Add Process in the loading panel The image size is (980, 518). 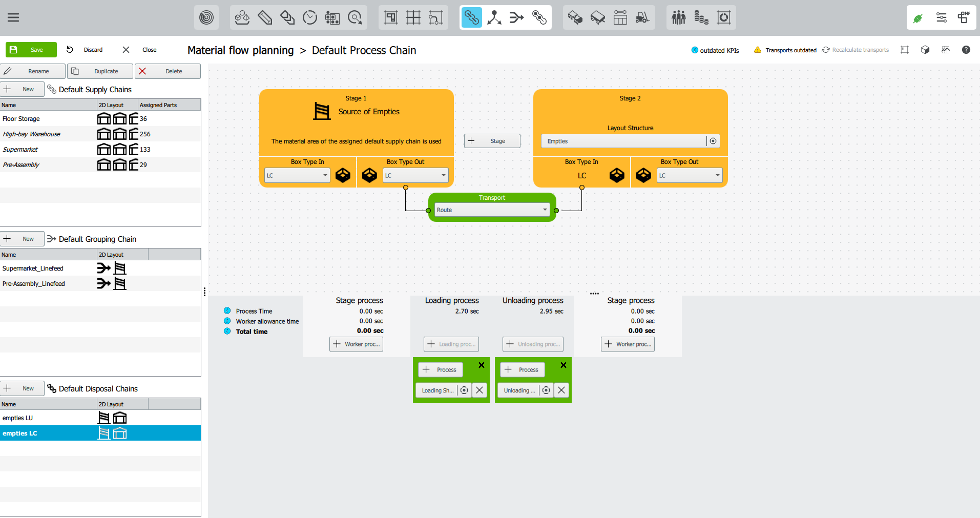441,369
